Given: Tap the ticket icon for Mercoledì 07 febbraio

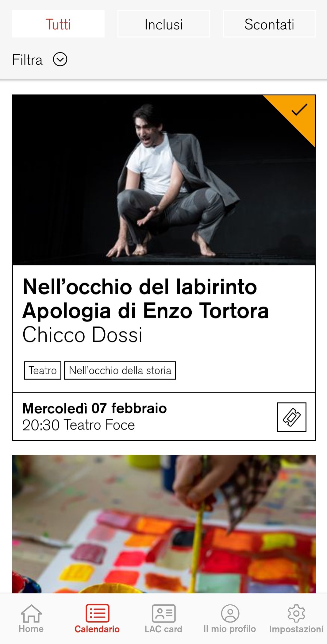Looking at the screenshot, I should [x=291, y=417].
